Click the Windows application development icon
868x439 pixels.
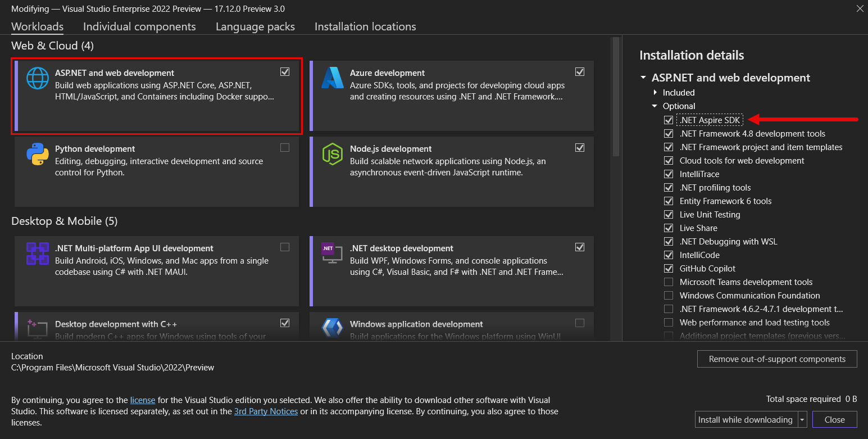click(332, 328)
